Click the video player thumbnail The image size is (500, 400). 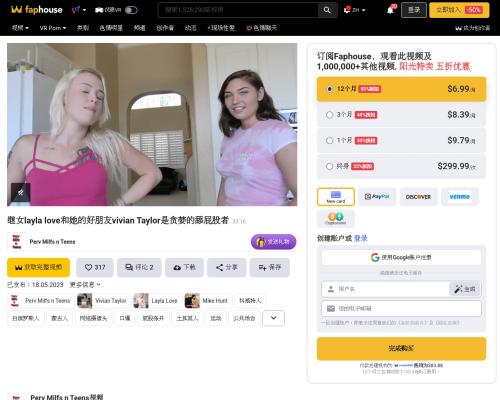pos(152,124)
